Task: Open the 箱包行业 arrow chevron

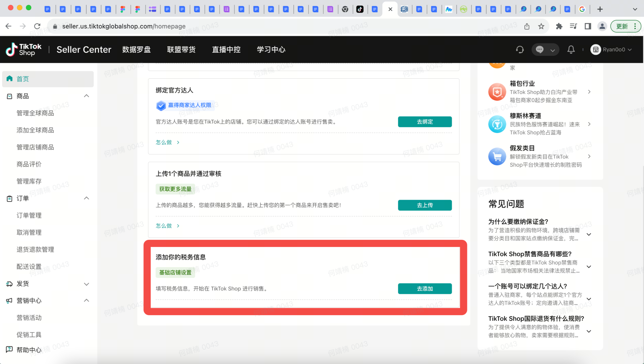Action: 589,92
